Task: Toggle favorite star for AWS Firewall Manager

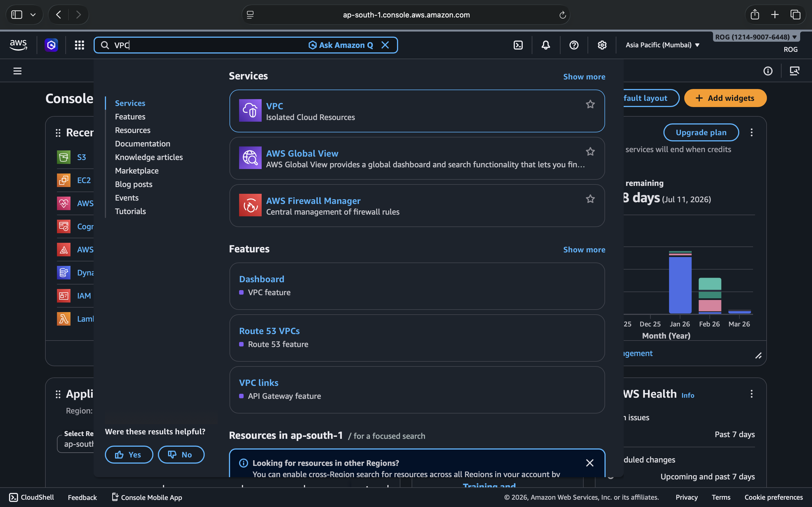Action: tap(590, 199)
